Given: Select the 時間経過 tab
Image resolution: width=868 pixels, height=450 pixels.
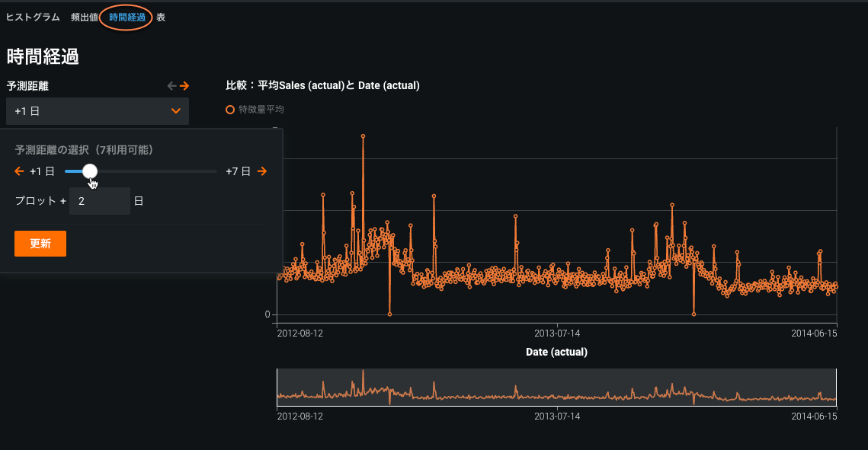Looking at the screenshot, I should (x=127, y=17).
